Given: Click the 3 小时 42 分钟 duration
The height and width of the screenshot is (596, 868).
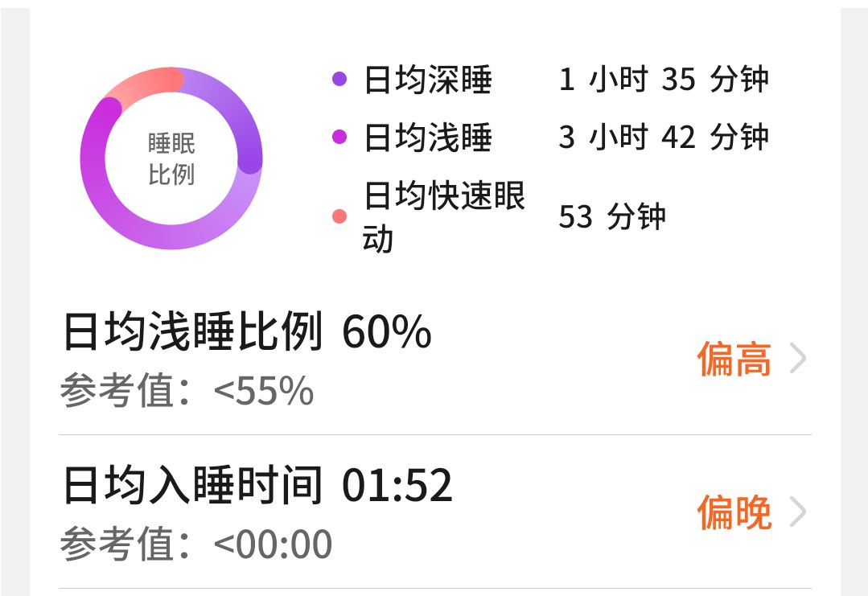Looking at the screenshot, I should pos(664,138).
